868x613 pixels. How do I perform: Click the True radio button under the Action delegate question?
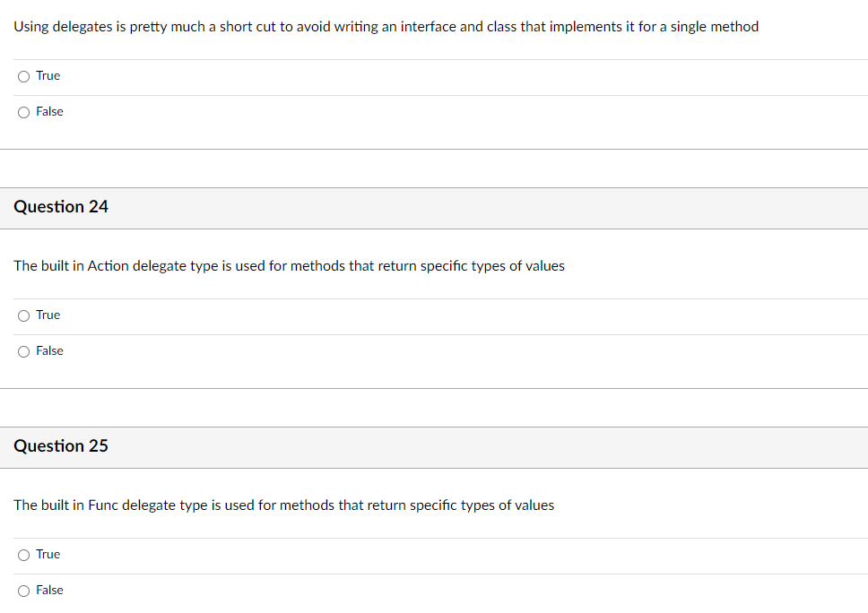(23, 315)
